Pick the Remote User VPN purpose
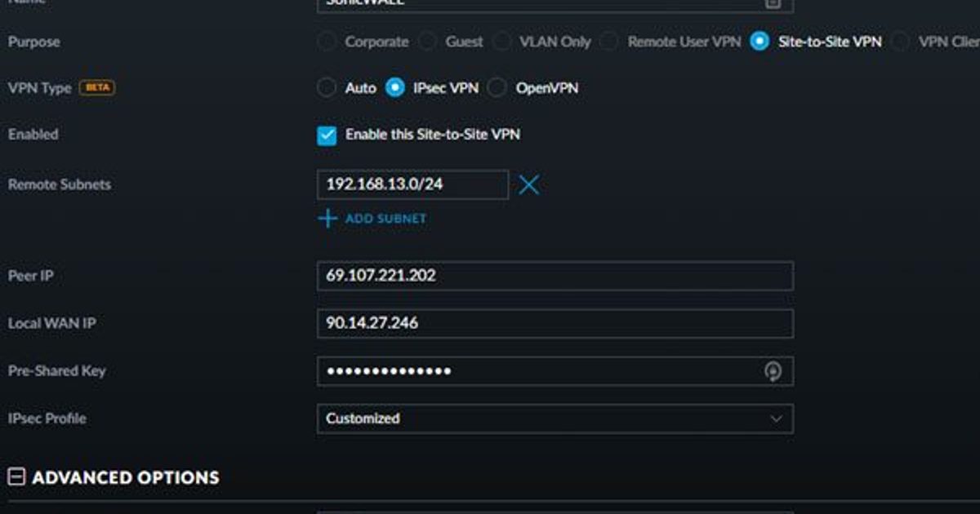Screen dimensions: 980x514 [x=609, y=42]
